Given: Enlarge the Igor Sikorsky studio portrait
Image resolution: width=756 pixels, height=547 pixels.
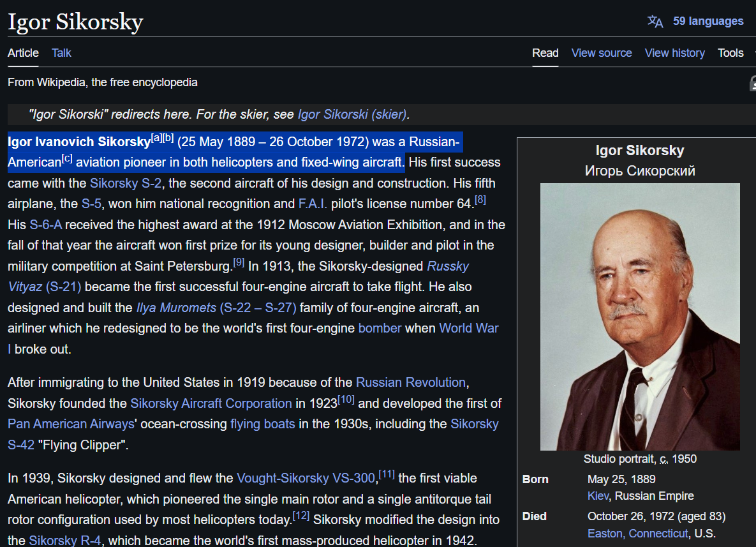Looking at the screenshot, I should [x=640, y=317].
